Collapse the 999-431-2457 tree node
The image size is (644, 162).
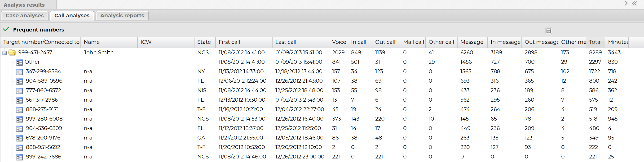[4, 53]
